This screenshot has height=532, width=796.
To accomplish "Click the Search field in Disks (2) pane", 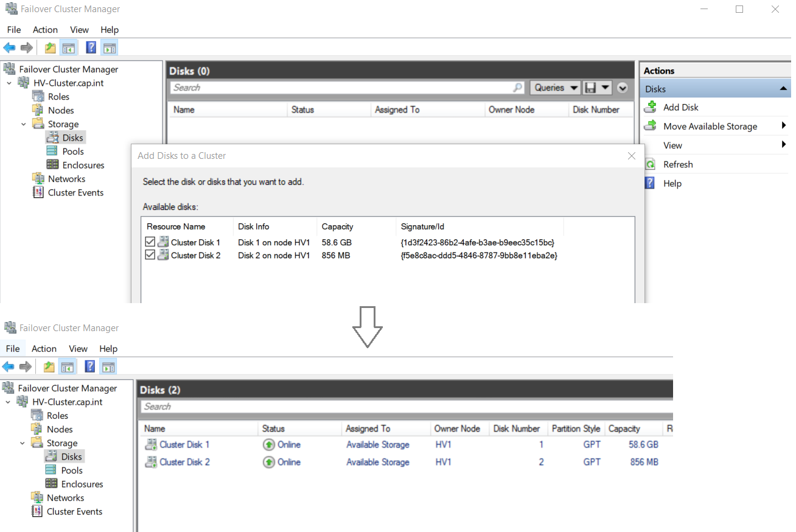I will (x=407, y=407).
